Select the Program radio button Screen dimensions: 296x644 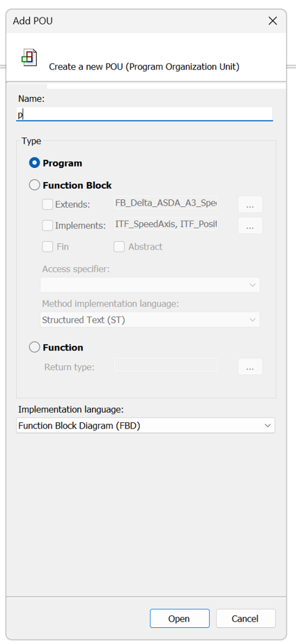point(34,163)
